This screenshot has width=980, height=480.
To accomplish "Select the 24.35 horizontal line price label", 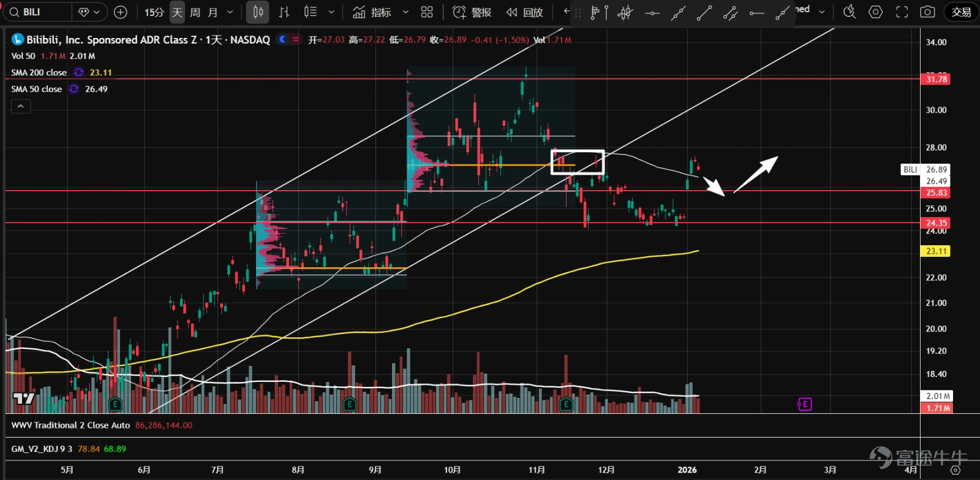I will (x=936, y=223).
